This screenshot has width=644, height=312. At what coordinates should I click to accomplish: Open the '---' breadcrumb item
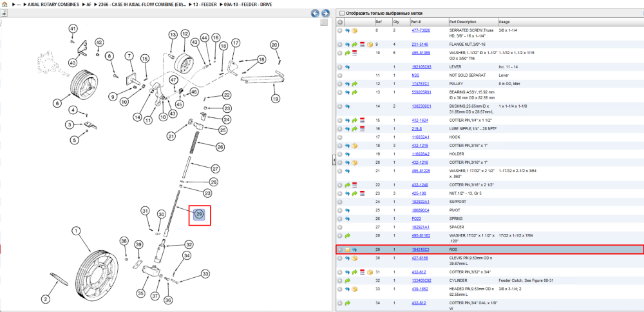18,4
